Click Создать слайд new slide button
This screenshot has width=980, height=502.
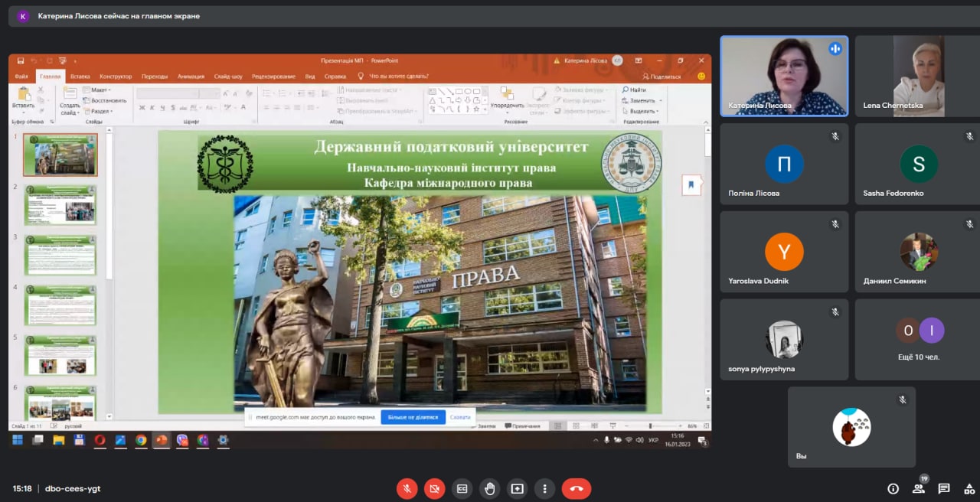tap(70, 101)
